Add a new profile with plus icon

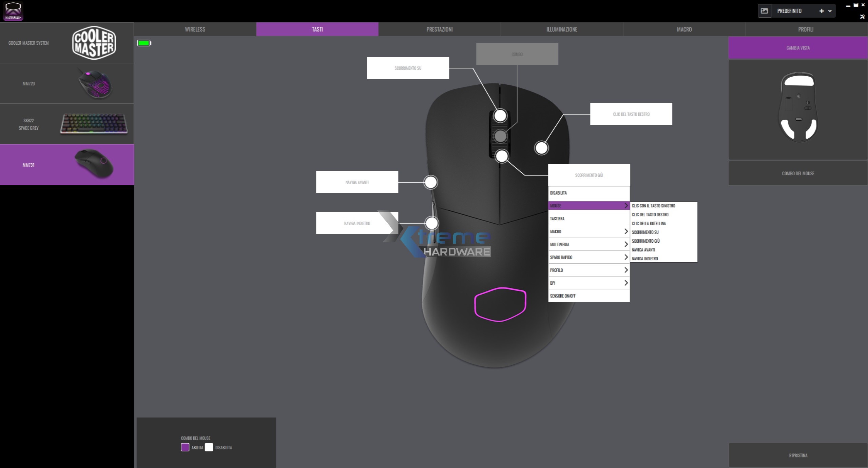[x=821, y=11]
